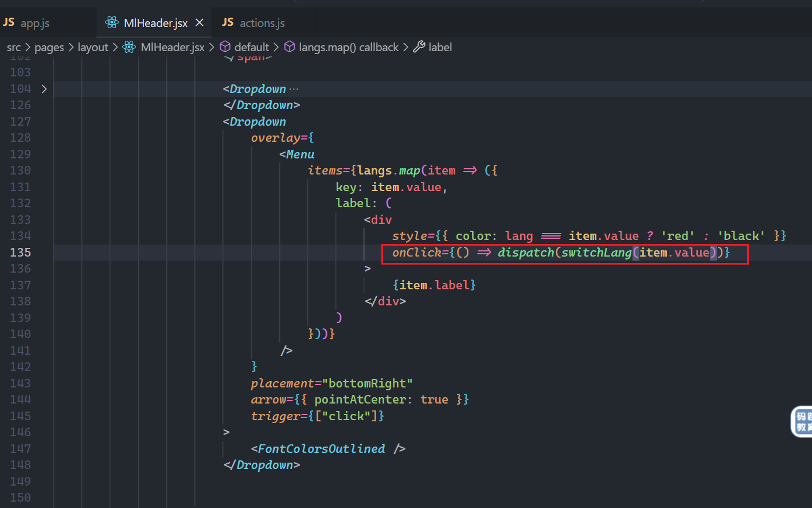
Task: Click the 'black' string on line 134
Action: 741,236
